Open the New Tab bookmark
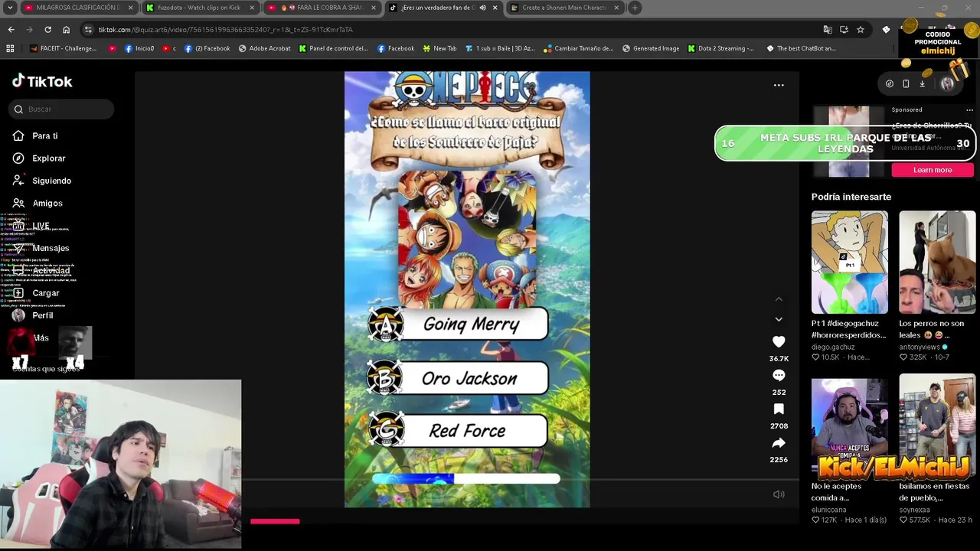The width and height of the screenshot is (980, 551). pyautogui.click(x=439, y=48)
